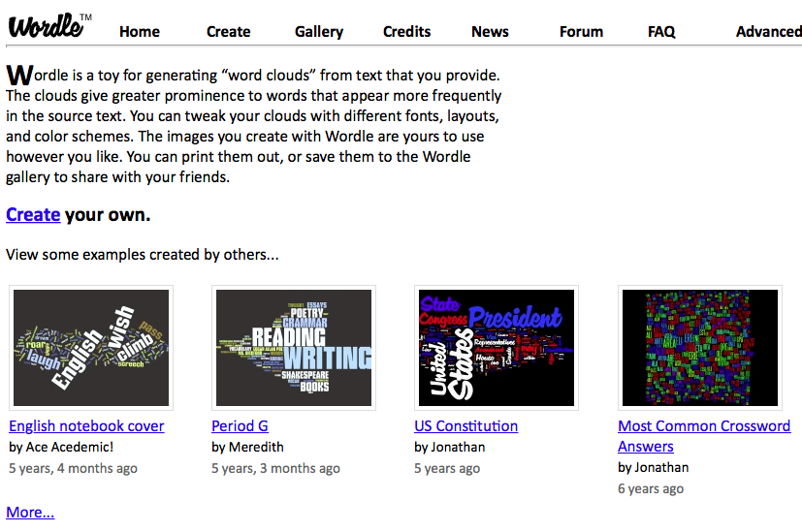The width and height of the screenshot is (802, 532).
Task: View the Credits page
Action: tap(406, 32)
